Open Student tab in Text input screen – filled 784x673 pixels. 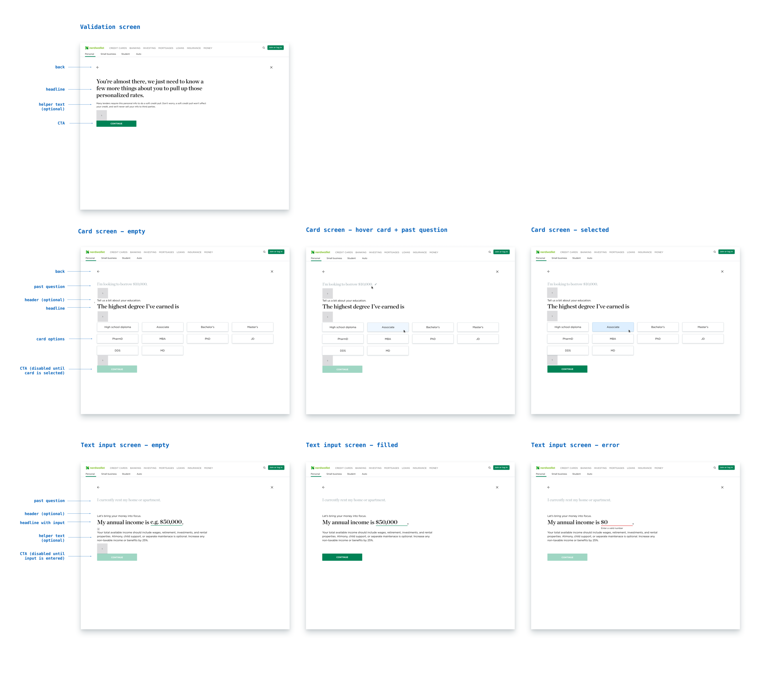351,474
